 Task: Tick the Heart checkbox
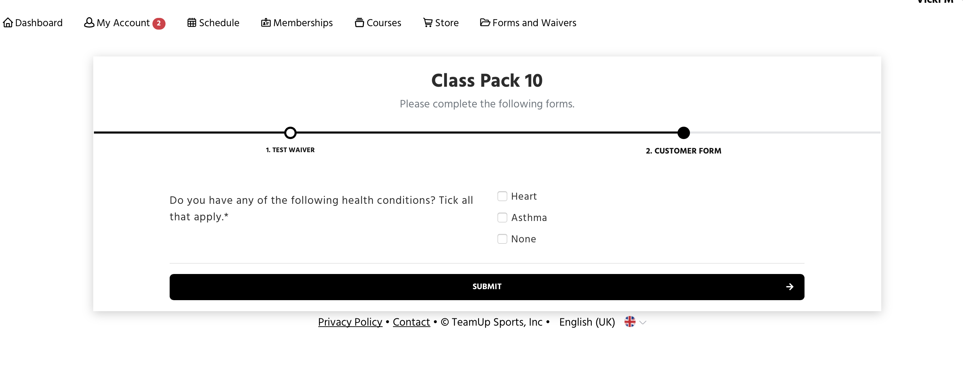click(502, 196)
